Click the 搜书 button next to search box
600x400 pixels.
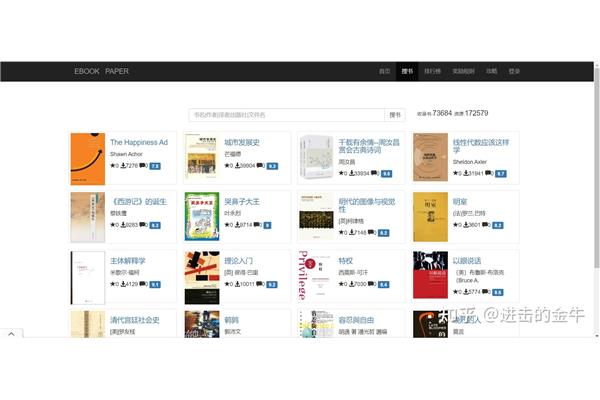(x=395, y=115)
